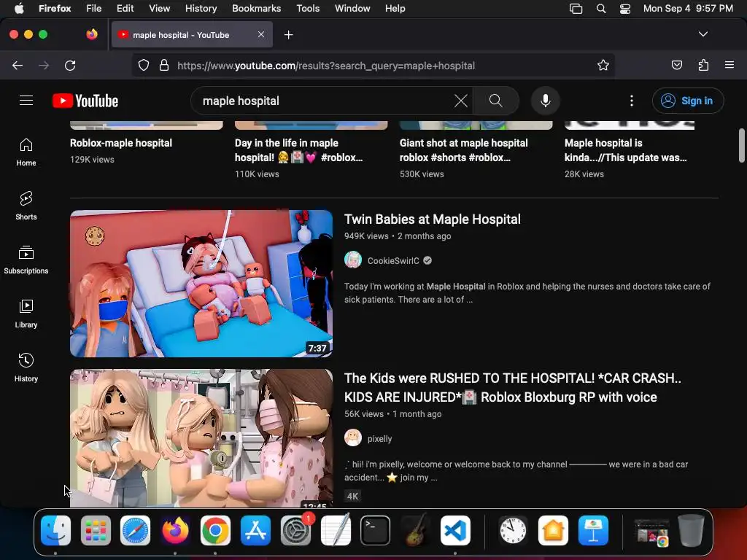Open Spotlight search in menu bar
This screenshot has width=747, height=560.
point(601,9)
